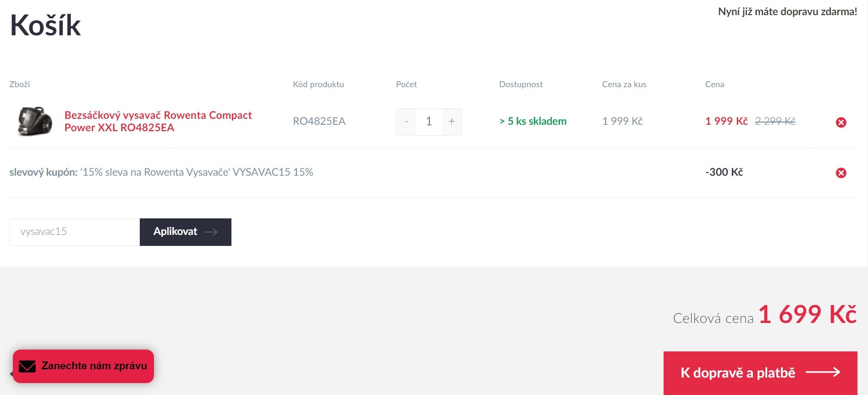Click the envelope icon in message widget
This screenshot has width=868, height=395.
click(27, 366)
